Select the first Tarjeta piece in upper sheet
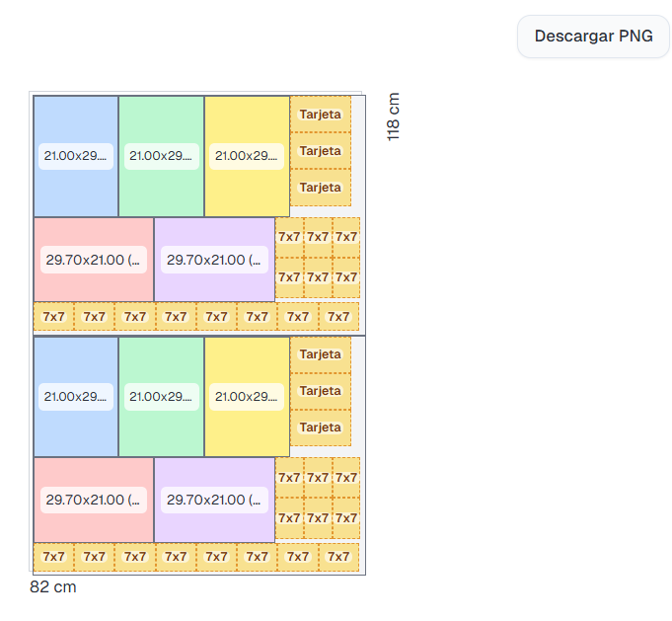 pyautogui.click(x=320, y=115)
